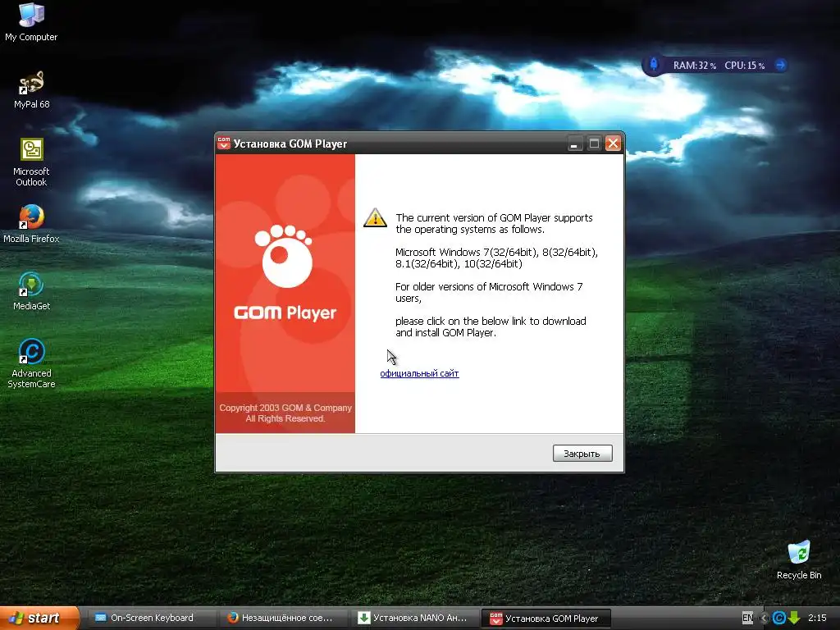Follow the официальный сайт link
The width and height of the screenshot is (840, 630).
pyautogui.click(x=419, y=373)
